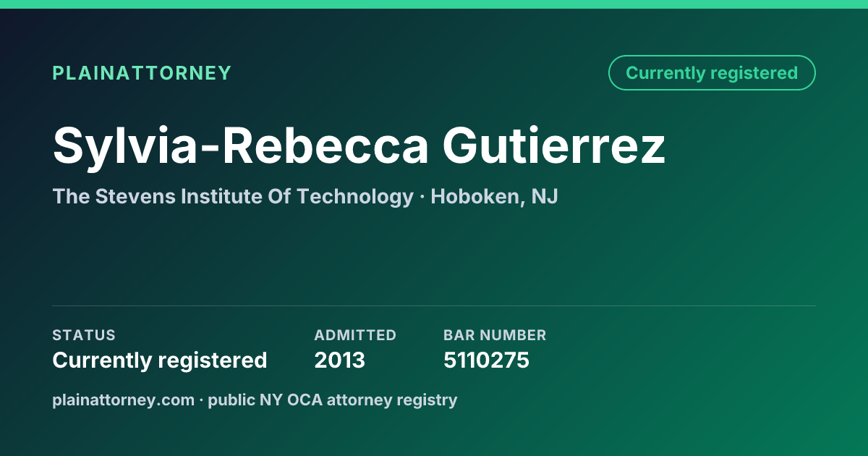Click The Stevens Institute Of Technology text

(232, 196)
